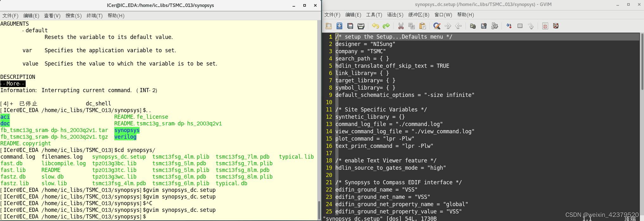The width and height of the screenshot is (644, 221).
Task: Click the 'hdlin_source_to_gates_mode = "high"' line
Action: pos(391,168)
